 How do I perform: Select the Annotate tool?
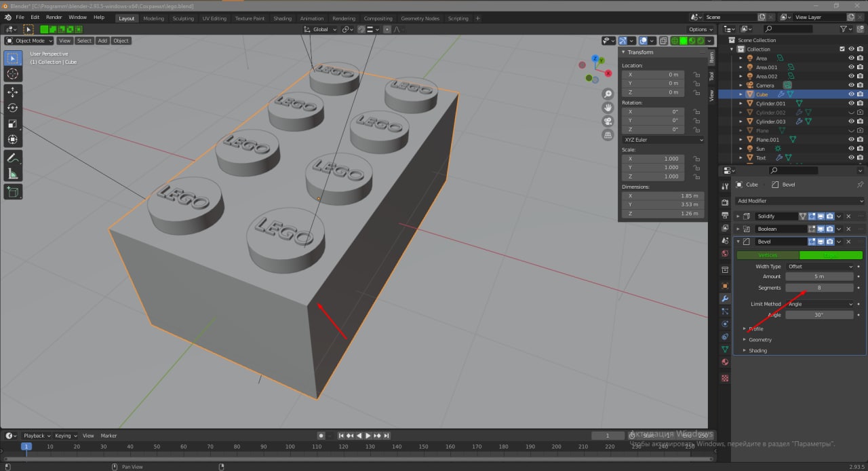click(x=13, y=157)
